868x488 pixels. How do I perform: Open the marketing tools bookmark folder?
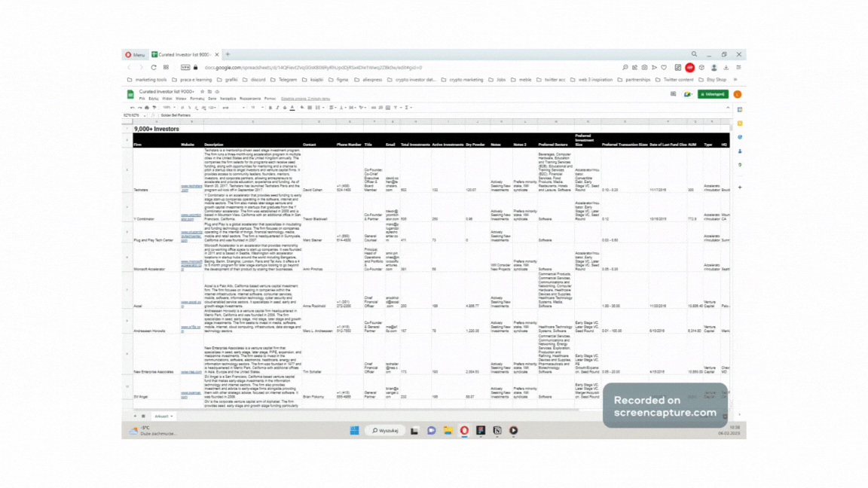pyautogui.click(x=147, y=80)
